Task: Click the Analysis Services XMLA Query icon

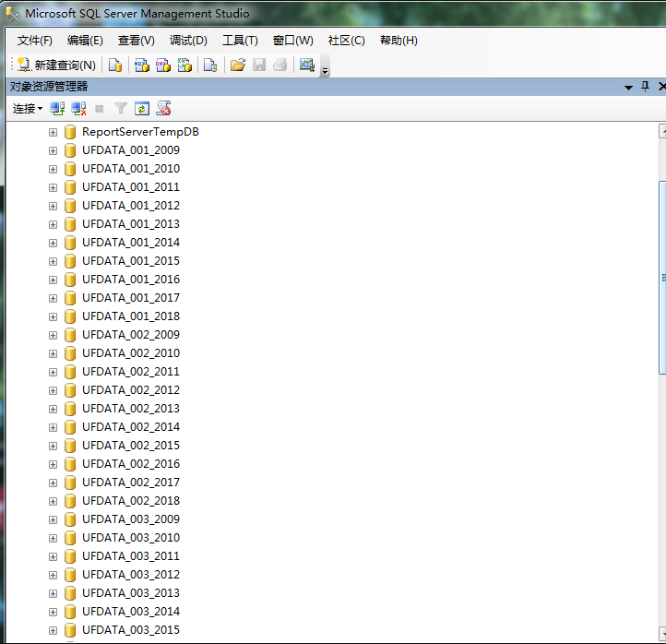Action: [184, 65]
